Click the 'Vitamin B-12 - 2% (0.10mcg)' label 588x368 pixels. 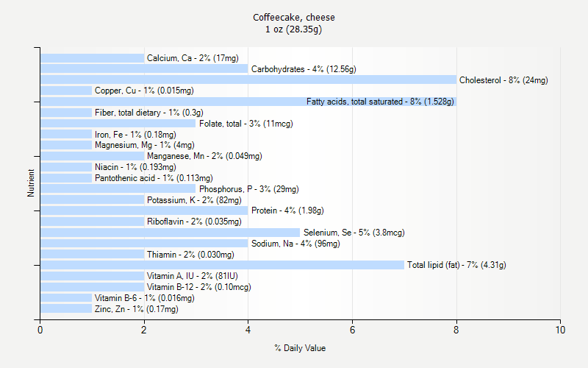(198, 287)
